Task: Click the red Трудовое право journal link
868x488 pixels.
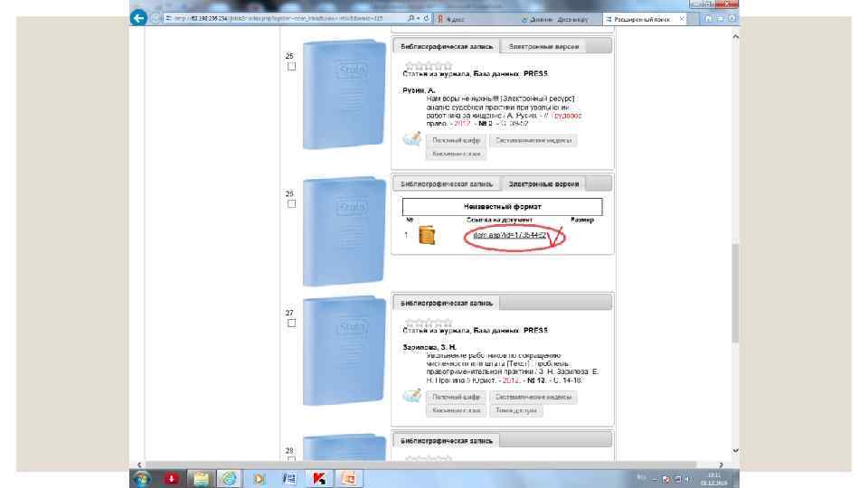Action: click(567, 116)
